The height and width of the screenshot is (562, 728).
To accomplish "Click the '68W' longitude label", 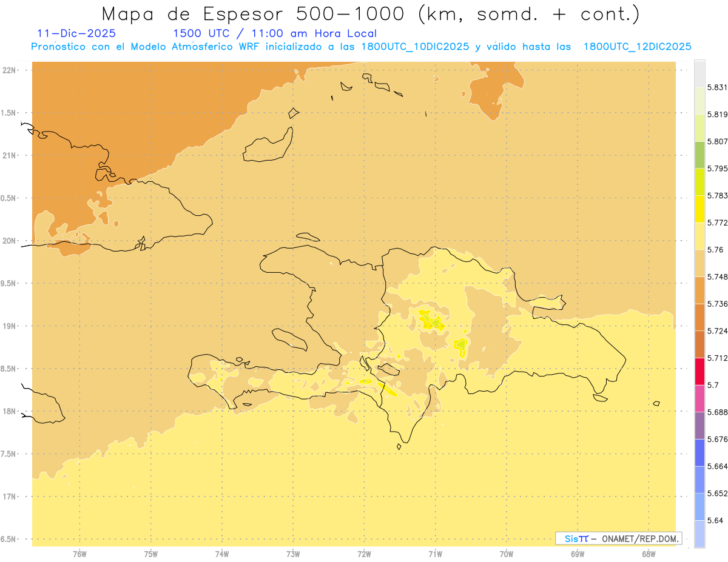I will click(649, 554).
